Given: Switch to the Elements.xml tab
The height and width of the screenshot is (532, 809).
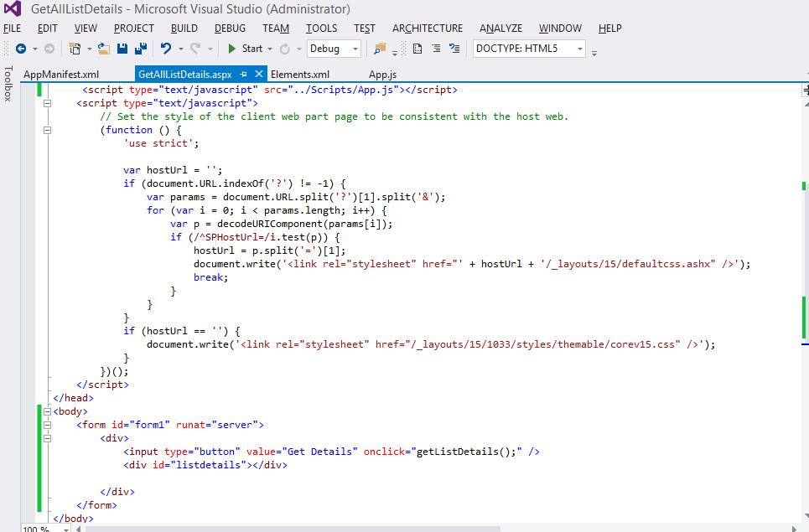Looking at the screenshot, I should point(300,75).
